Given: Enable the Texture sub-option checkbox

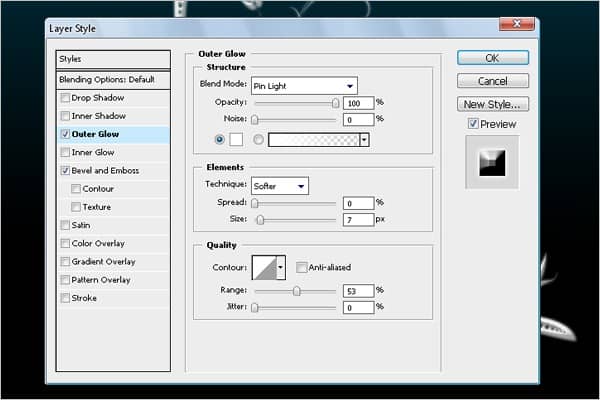Looking at the screenshot, I should point(76,207).
